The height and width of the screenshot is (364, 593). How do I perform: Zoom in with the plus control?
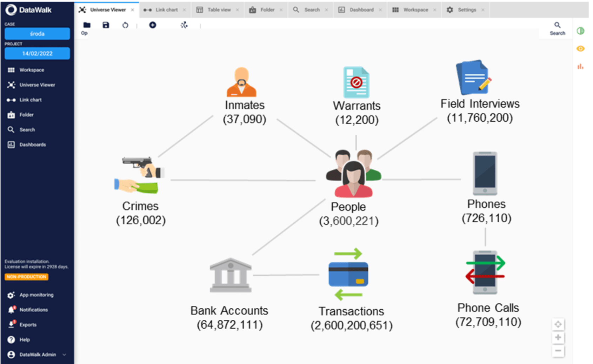558,337
